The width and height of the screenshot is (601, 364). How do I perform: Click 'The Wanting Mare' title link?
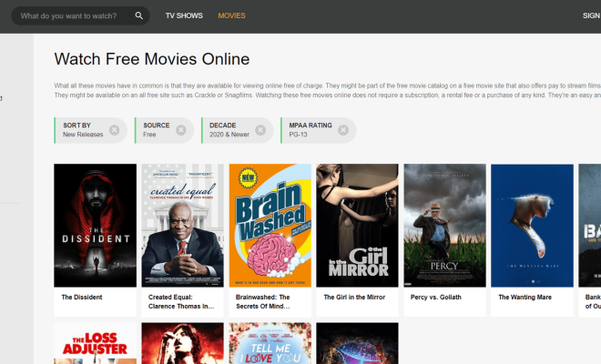coord(525,298)
